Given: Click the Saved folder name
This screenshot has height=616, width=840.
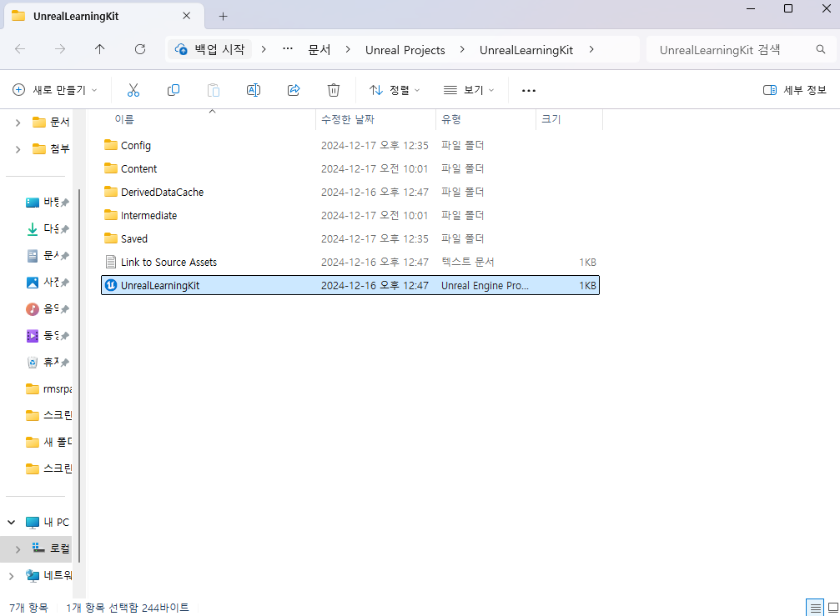Looking at the screenshot, I should click(x=134, y=238).
